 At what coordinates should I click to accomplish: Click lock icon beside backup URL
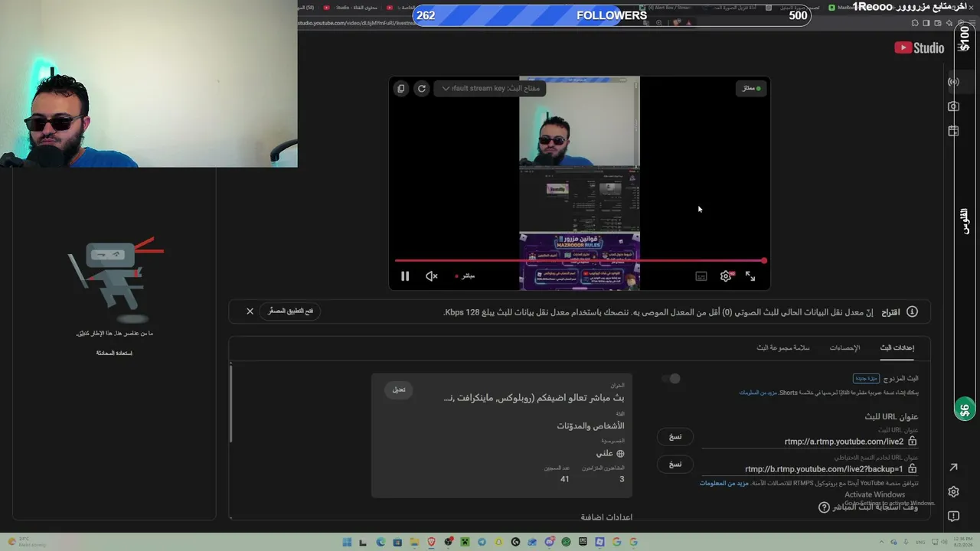(912, 469)
